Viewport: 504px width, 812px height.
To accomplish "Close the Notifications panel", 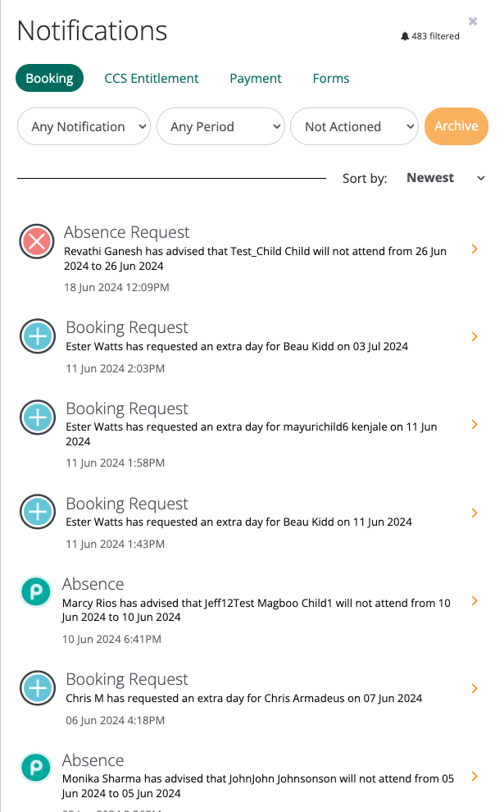I will coord(472,21).
